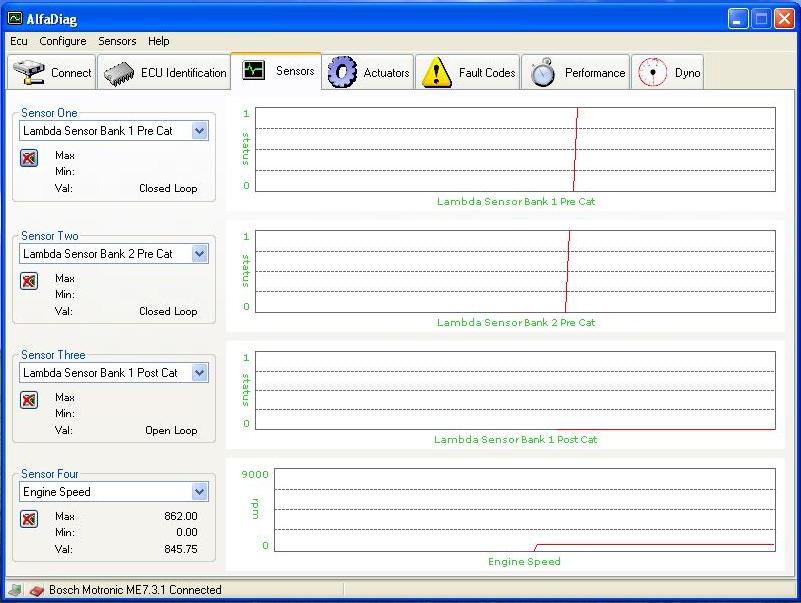The height and width of the screenshot is (603, 801).
Task: Click green Engine Speed graph caption
Action: [524, 562]
